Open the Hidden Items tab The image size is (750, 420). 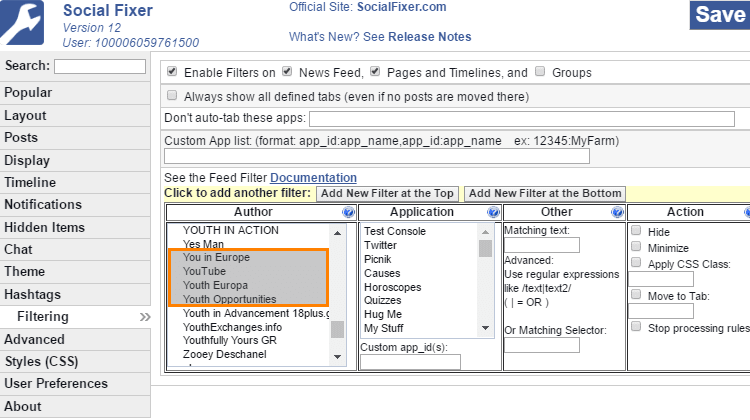75,228
